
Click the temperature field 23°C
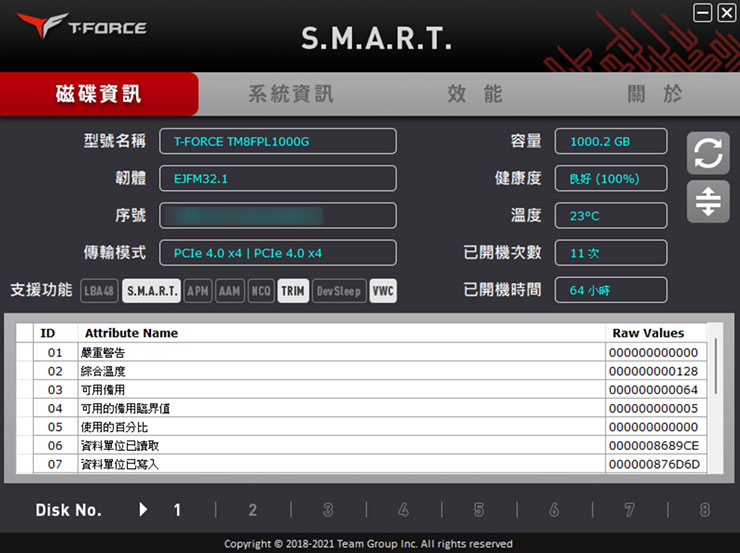(x=611, y=216)
